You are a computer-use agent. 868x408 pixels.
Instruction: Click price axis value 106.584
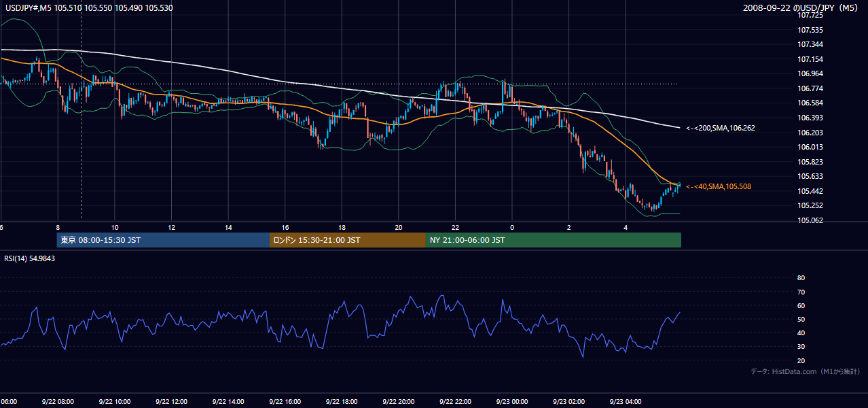[811, 103]
